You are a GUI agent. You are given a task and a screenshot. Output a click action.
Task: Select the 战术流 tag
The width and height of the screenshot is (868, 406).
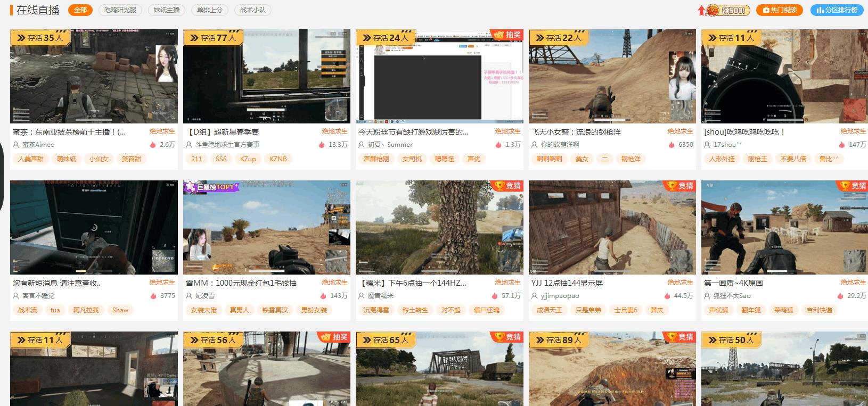click(28, 310)
